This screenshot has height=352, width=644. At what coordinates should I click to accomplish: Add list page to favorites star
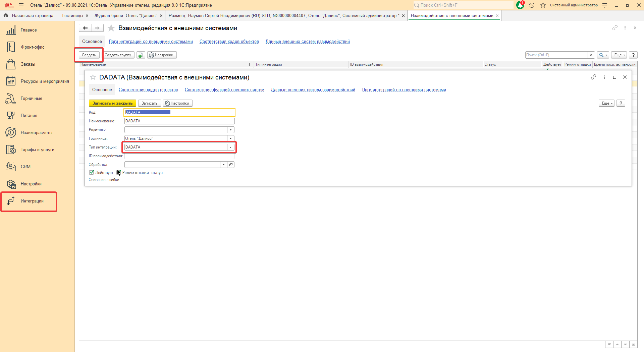click(x=111, y=28)
